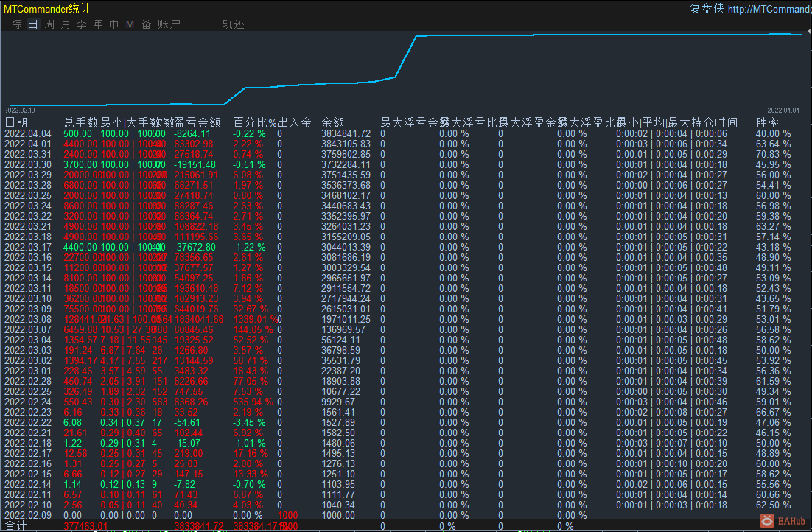Open the 备 notes tab

[146, 24]
